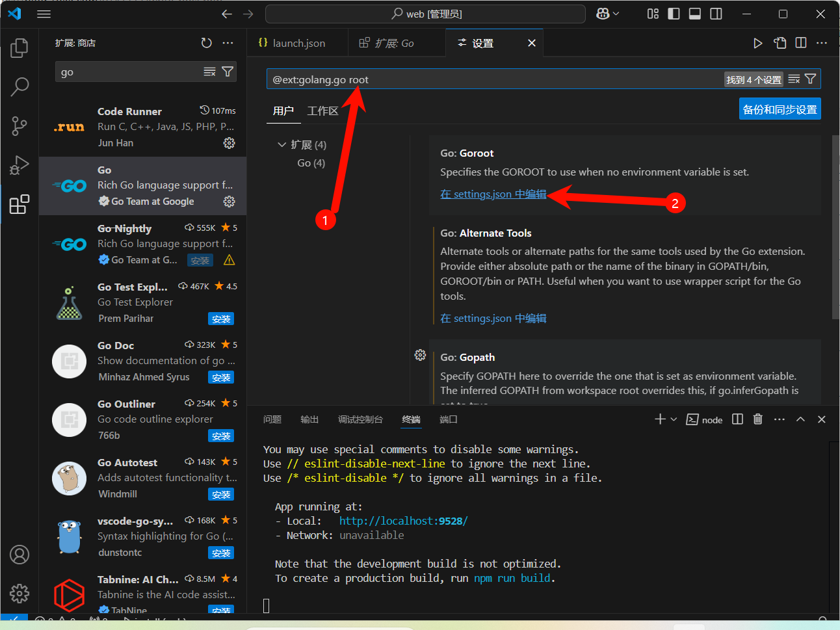This screenshot has width=840, height=630.
Task: Edit Alternate Tools in settings.json link
Action: (493, 319)
